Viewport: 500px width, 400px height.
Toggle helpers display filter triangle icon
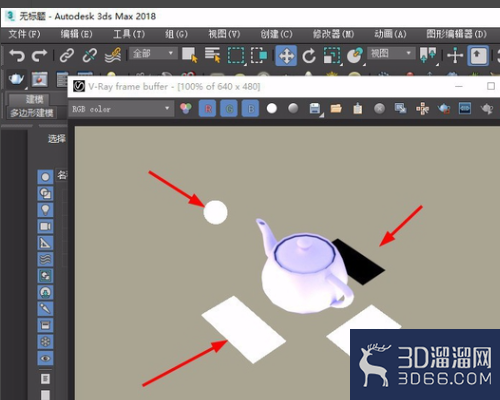(x=45, y=243)
